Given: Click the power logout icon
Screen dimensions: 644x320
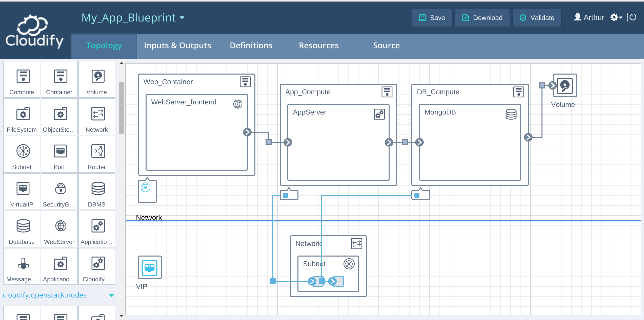Looking at the screenshot, I should [x=633, y=17].
